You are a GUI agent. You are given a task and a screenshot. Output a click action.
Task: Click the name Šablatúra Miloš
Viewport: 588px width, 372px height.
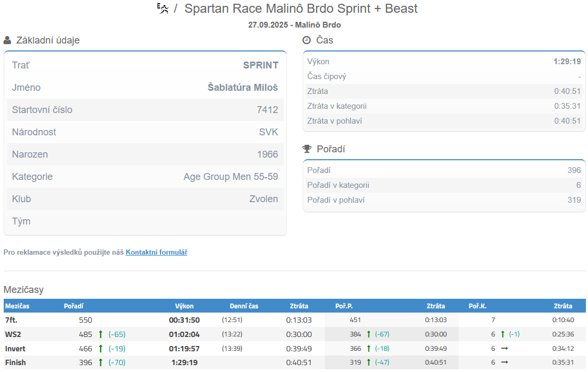click(242, 88)
